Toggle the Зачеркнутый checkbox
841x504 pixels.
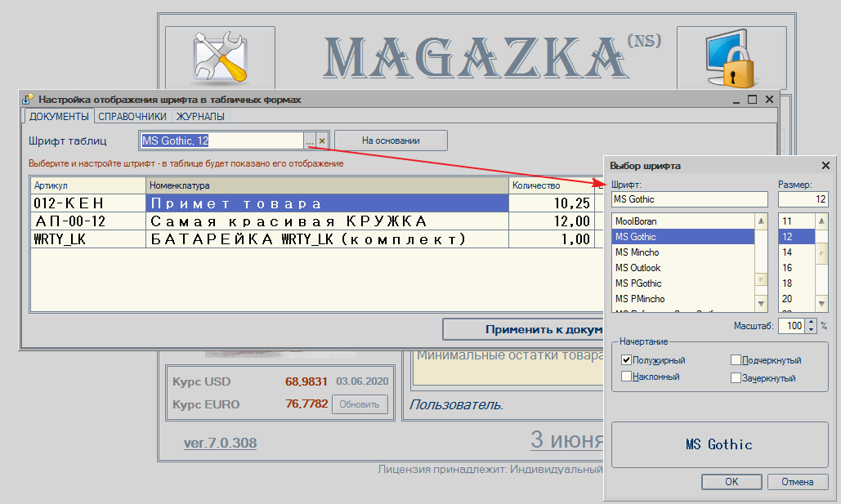(x=736, y=378)
